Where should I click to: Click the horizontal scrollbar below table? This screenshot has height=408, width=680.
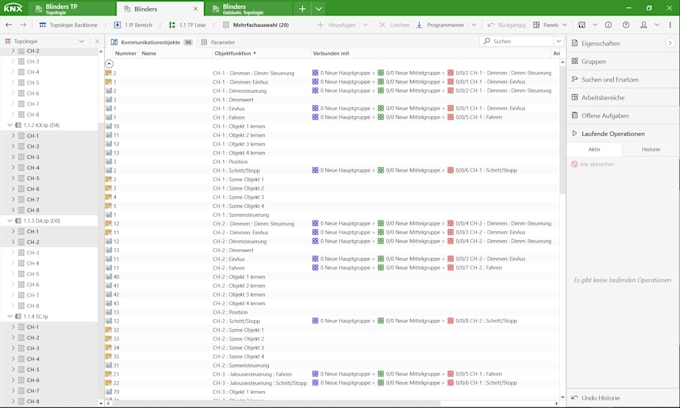(x=275, y=403)
